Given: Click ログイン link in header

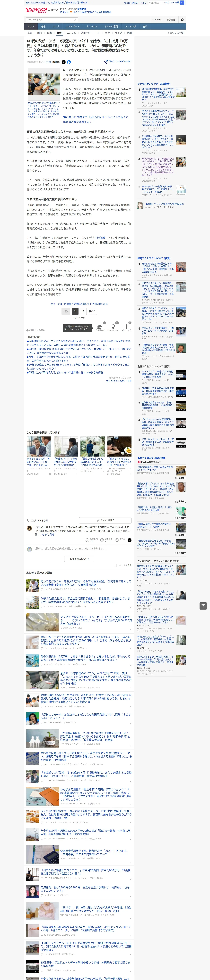Looking at the screenshot, I should coord(64,12).
